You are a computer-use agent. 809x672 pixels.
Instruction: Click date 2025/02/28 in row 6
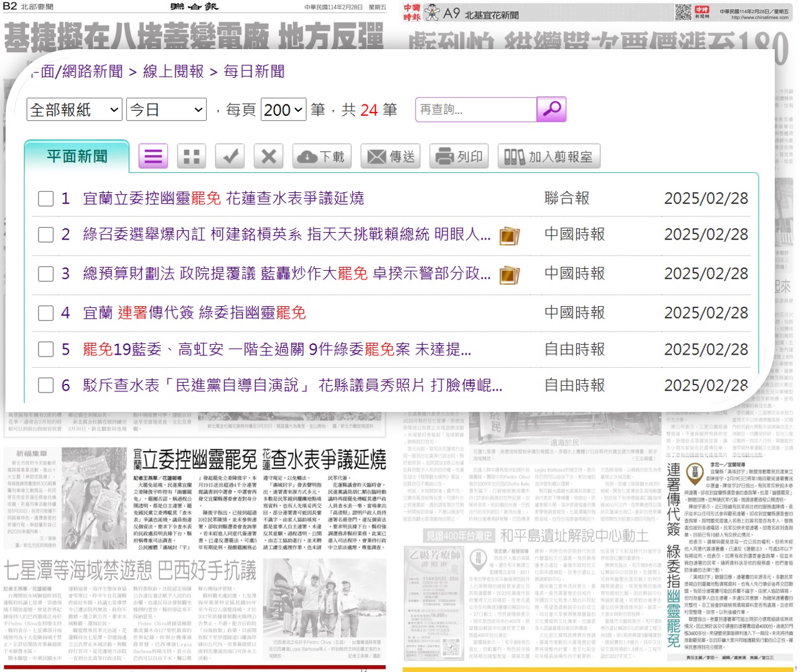click(x=706, y=386)
